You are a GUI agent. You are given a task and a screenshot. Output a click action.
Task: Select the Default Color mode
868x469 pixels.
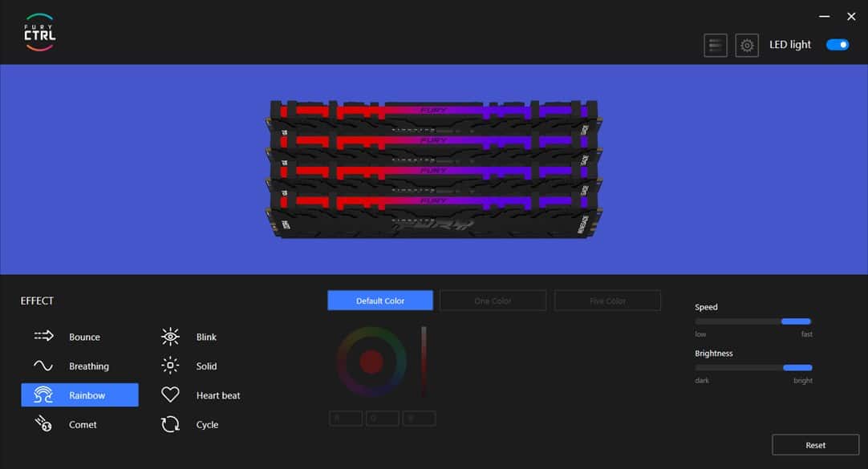point(379,300)
